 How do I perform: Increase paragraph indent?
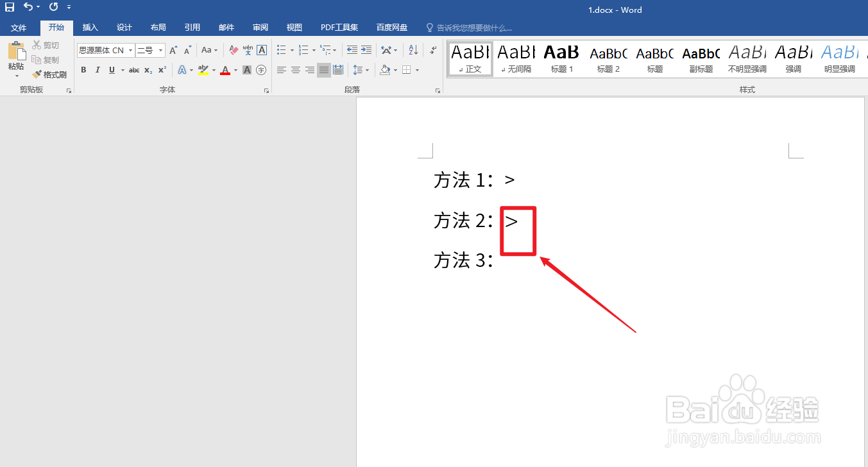click(x=366, y=50)
